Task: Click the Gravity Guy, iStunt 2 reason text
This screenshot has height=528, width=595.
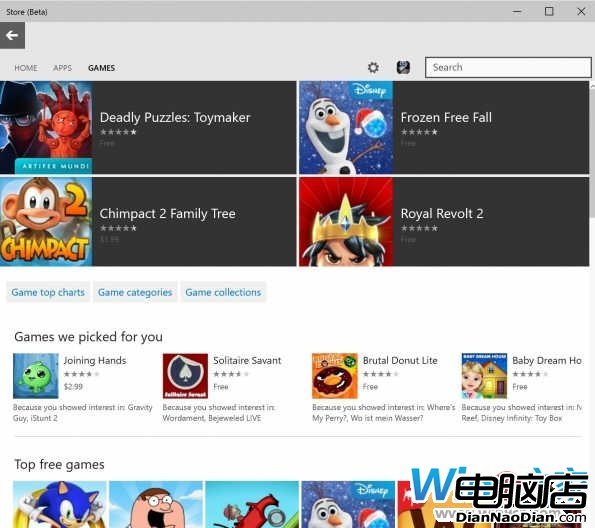Action: pos(82,413)
